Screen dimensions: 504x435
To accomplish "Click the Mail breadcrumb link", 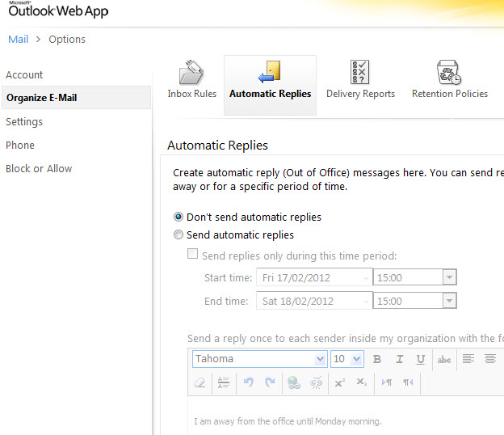I will (x=18, y=40).
